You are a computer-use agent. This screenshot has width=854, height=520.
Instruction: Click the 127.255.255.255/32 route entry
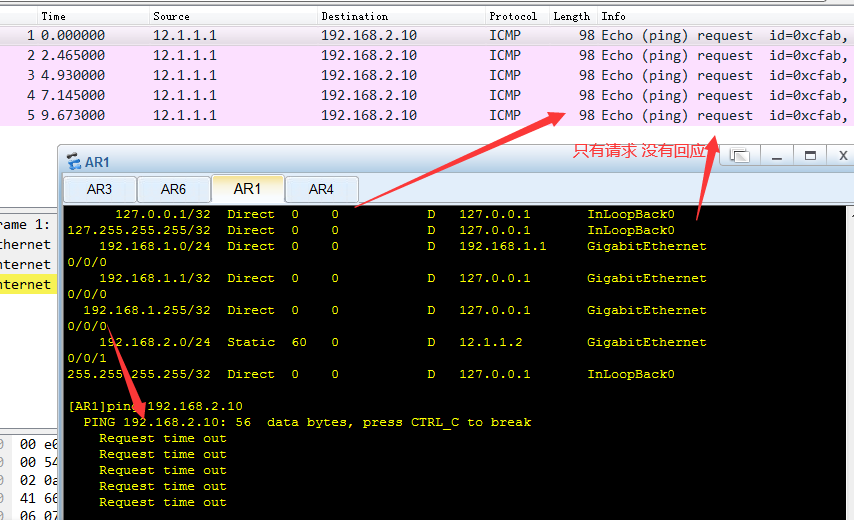(x=371, y=230)
